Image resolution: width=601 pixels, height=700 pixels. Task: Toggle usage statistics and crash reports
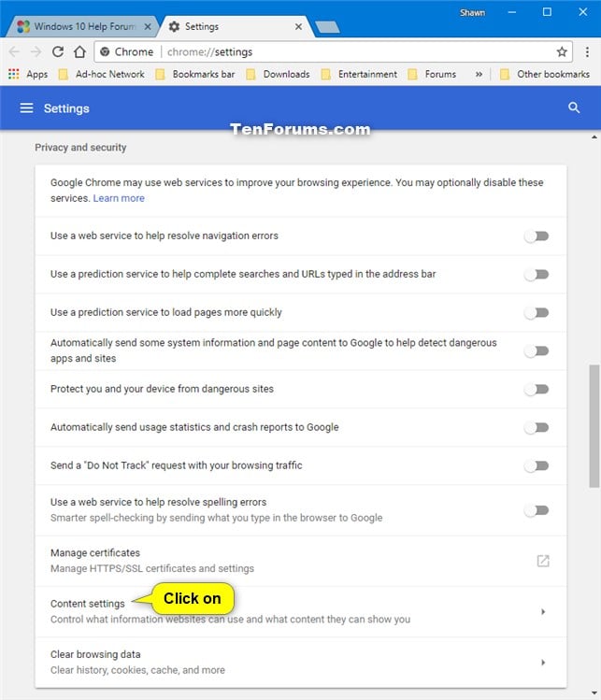point(537,428)
